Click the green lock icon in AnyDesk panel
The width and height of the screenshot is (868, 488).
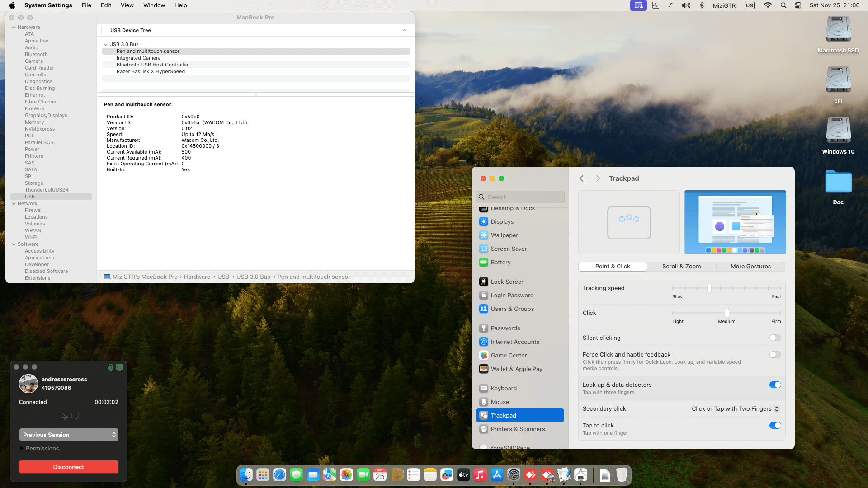pyautogui.click(x=111, y=367)
